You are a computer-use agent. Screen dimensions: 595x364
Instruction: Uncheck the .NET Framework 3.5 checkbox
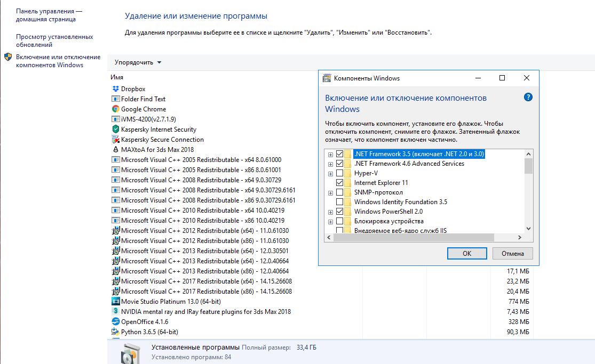point(339,154)
